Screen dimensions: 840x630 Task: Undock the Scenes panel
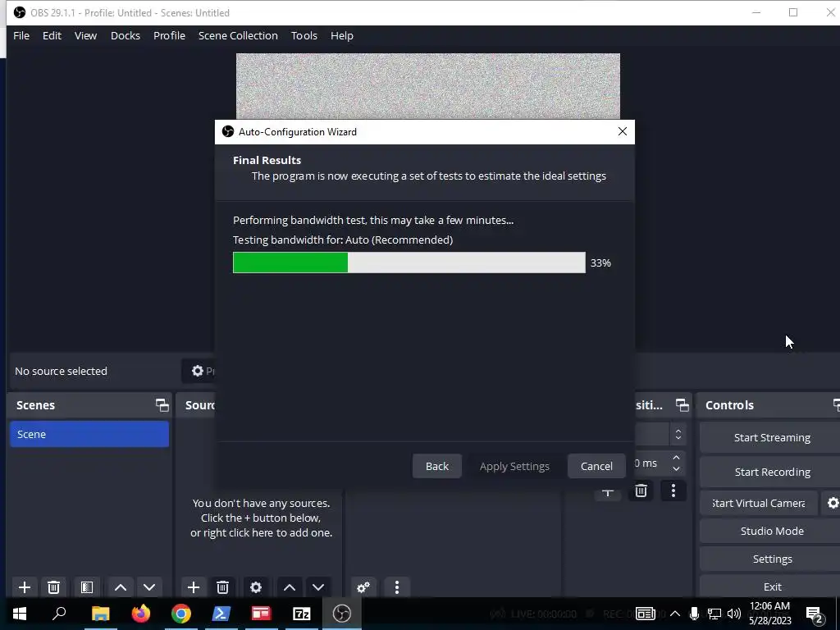pos(162,405)
